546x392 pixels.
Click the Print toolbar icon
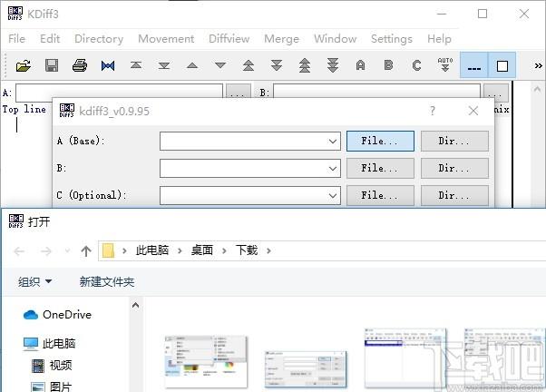click(x=80, y=65)
